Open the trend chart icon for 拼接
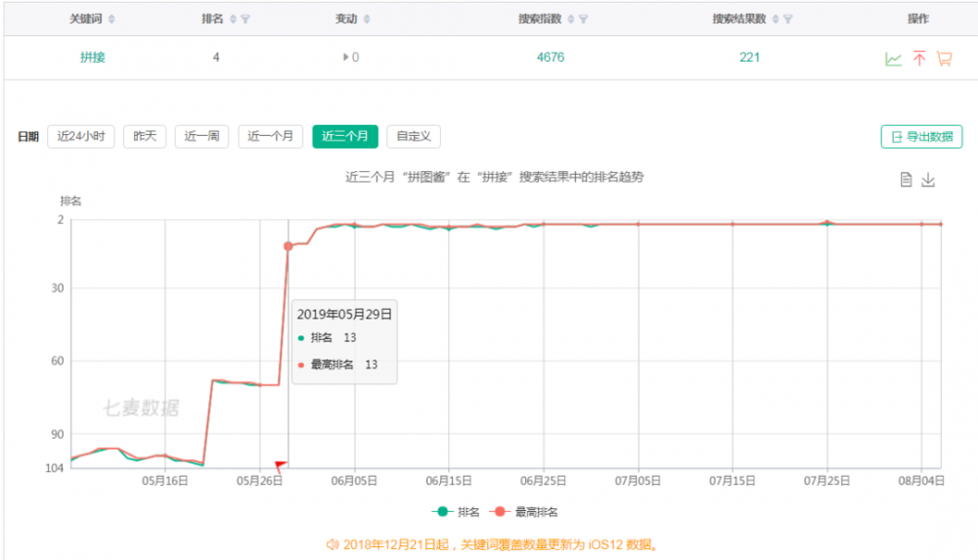This screenshot has height=560, width=978. click(893, 59)
